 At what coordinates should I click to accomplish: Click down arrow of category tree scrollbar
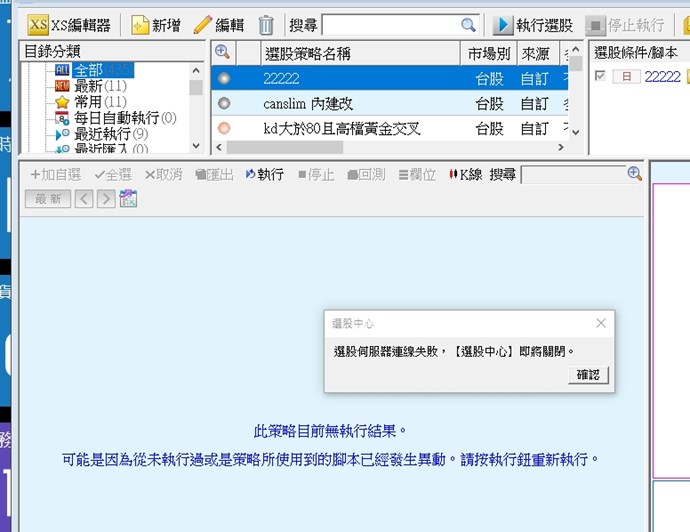[x=196, y=146]
